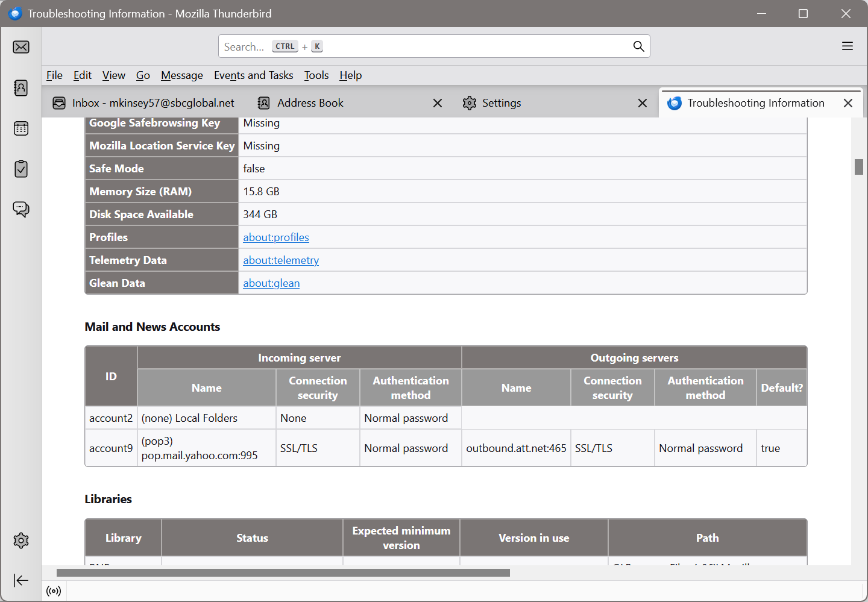Open the Mail space icon in sidebar
The image size is (868, 602).
[x=21, y=47]
